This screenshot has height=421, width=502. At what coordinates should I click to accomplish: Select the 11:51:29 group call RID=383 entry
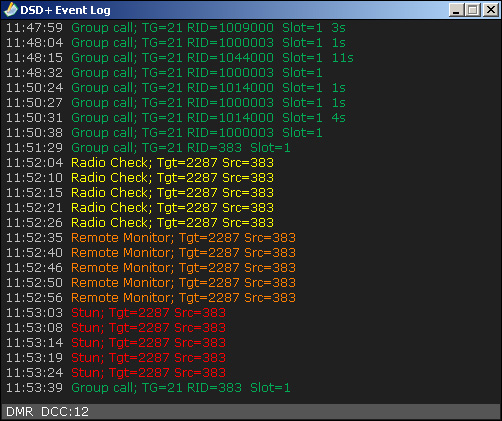(x=148, y=148)
